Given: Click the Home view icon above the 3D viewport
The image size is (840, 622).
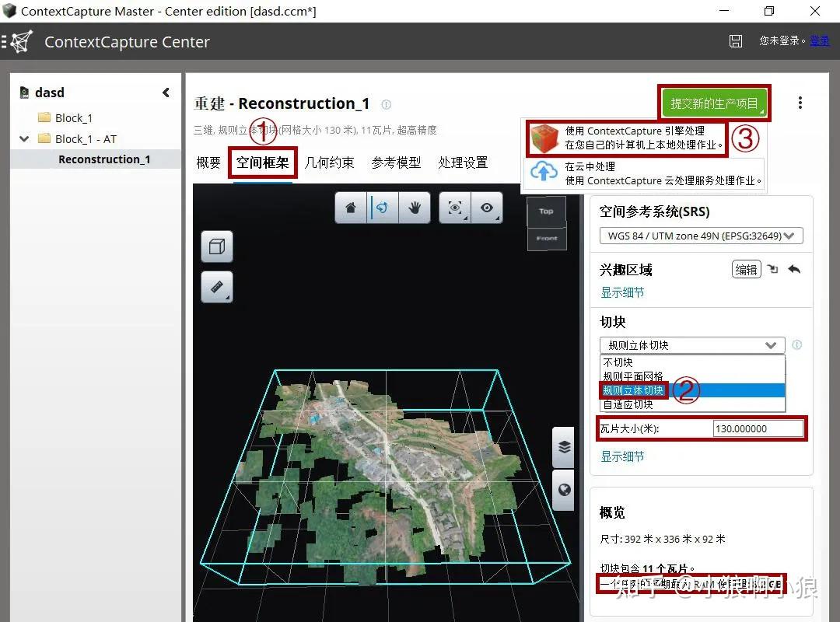Looking at the screenshot, I should coord(350,208).
